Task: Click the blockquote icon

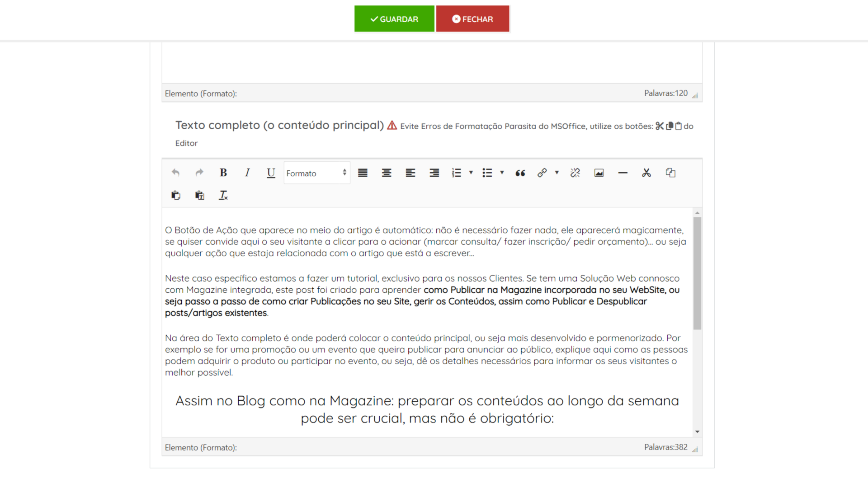Action: tap(520, 173)
